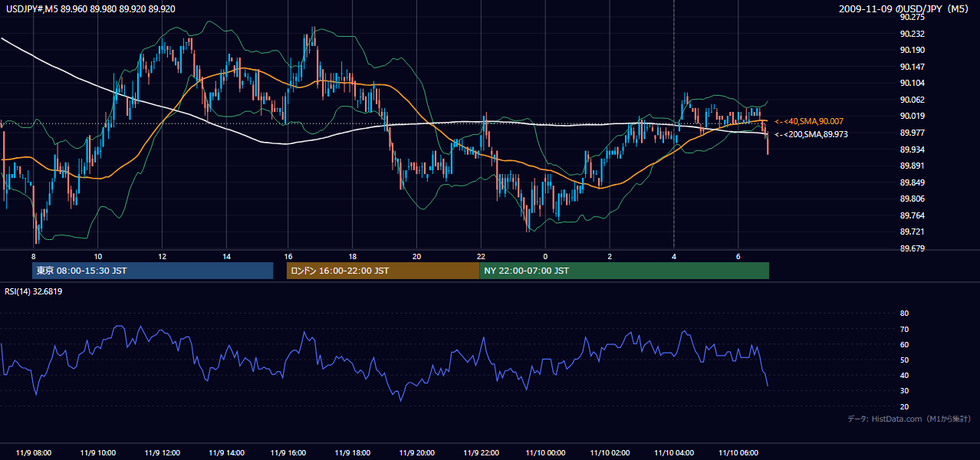
Task: Click the chart title 2009-11-09 のUSD/JPY (M5)
Action: click(905, 9)
